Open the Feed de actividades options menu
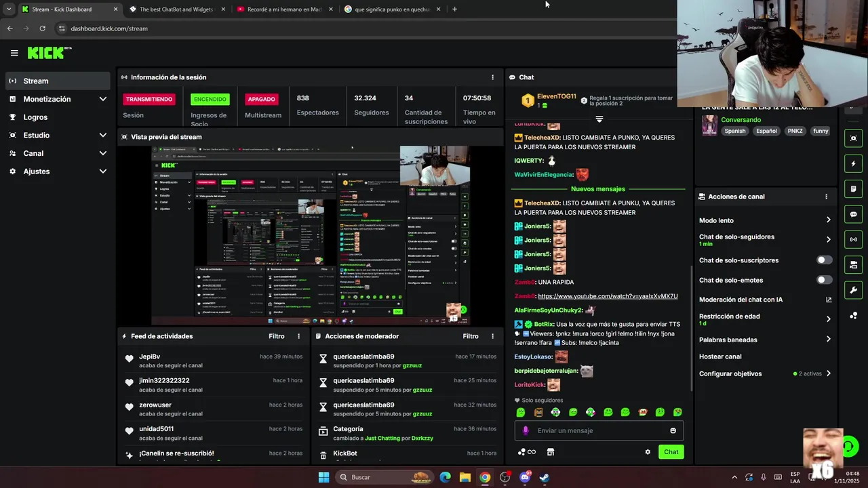Screen dimensions: 868x488 298,336
